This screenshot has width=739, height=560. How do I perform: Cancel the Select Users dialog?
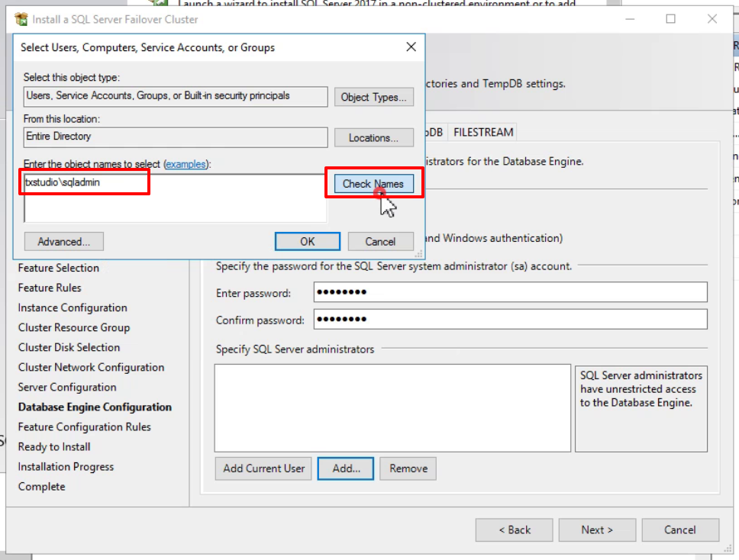coord(380,242)
